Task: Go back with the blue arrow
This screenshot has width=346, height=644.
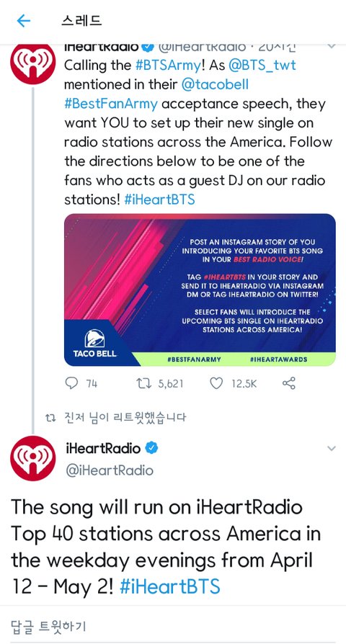Action: (23, 21)
